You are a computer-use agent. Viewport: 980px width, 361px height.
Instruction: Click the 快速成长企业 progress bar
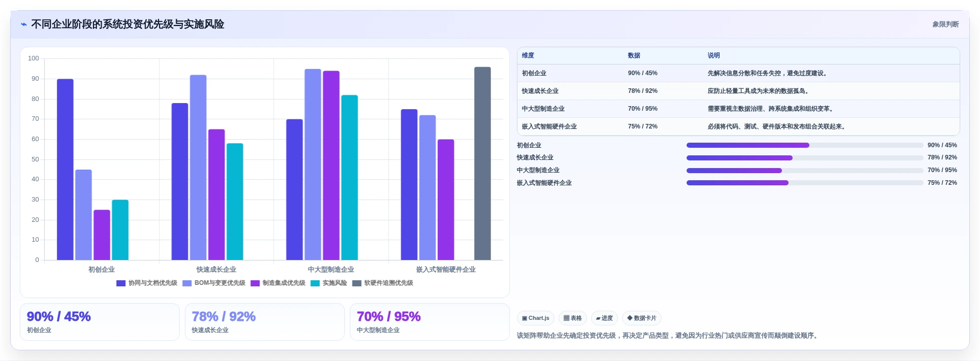805,158
